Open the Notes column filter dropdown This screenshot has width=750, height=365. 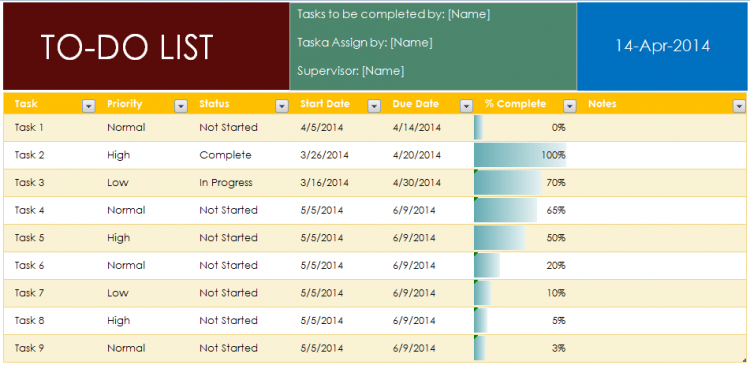739,106
